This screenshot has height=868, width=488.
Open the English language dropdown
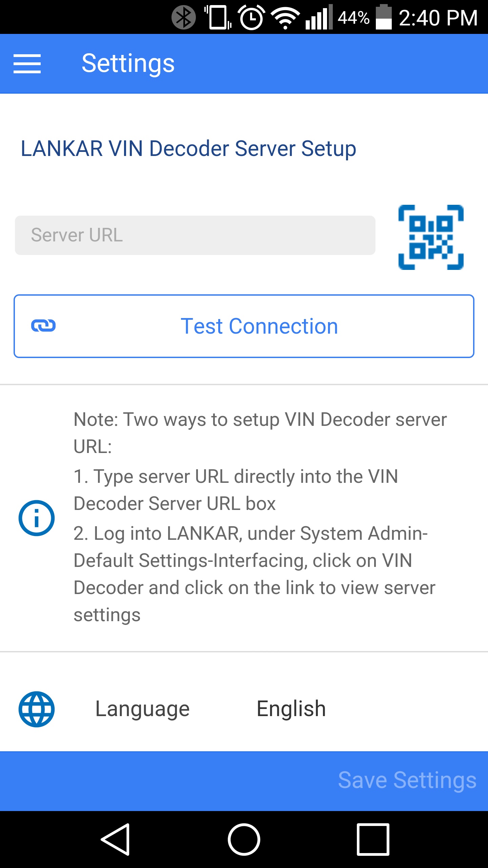coord(291,709)
